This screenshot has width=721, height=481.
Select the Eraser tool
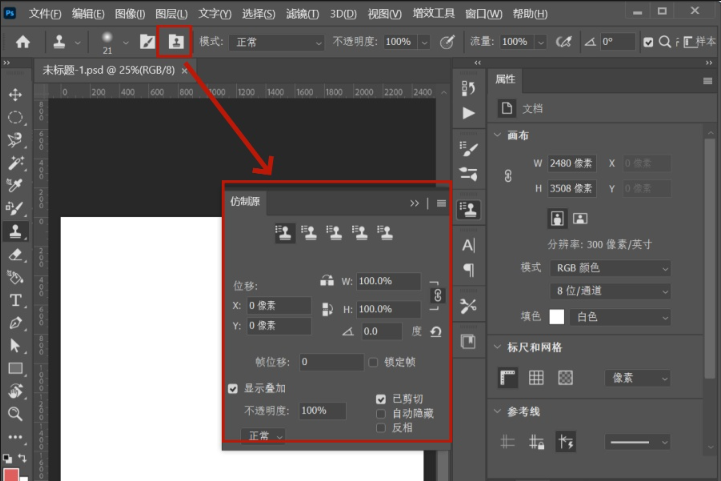pyautogui.click(x=15, y=254)
